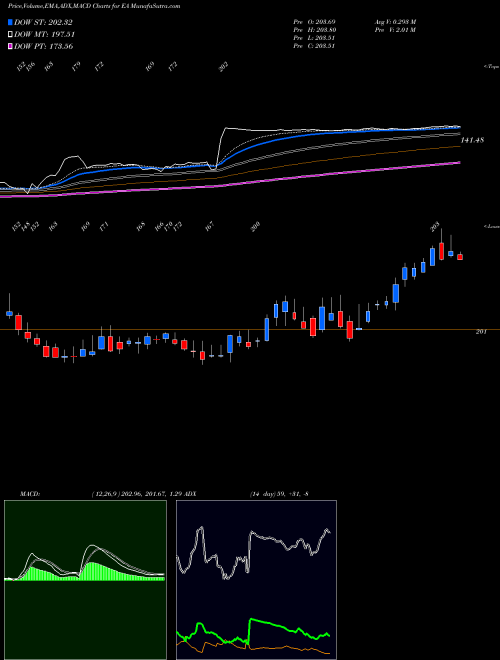Click the orange horizontal 201 price line
The image size is (500, 660).
(x=250, y=329)
